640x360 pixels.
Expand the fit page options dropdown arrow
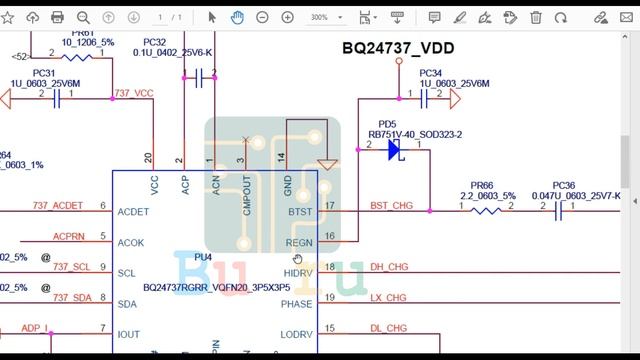pos(376,18)
